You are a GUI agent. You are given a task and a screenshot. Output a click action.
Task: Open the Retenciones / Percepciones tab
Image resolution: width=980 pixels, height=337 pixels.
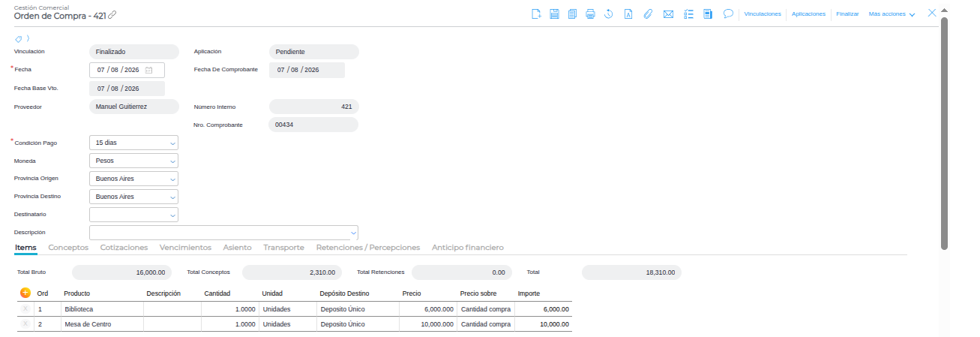click(368, 247)
